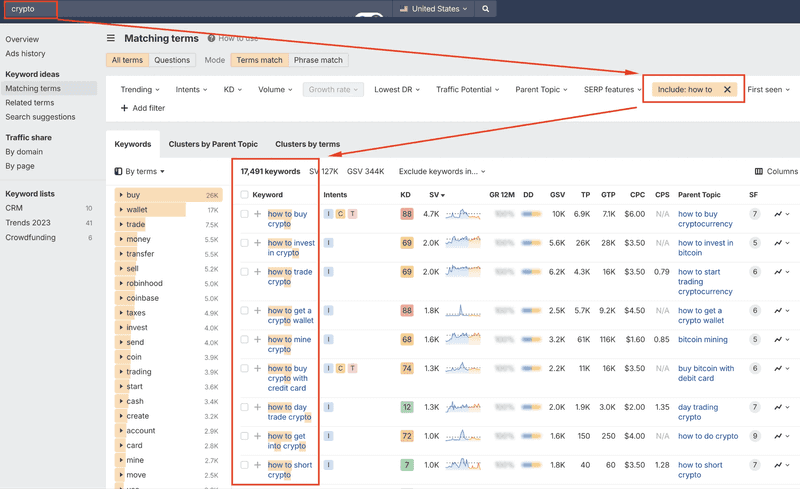The image size is (800, 489).
Task: Add 'how to day trade crypto' with plus icon
Action: click(x=258, y=407)
